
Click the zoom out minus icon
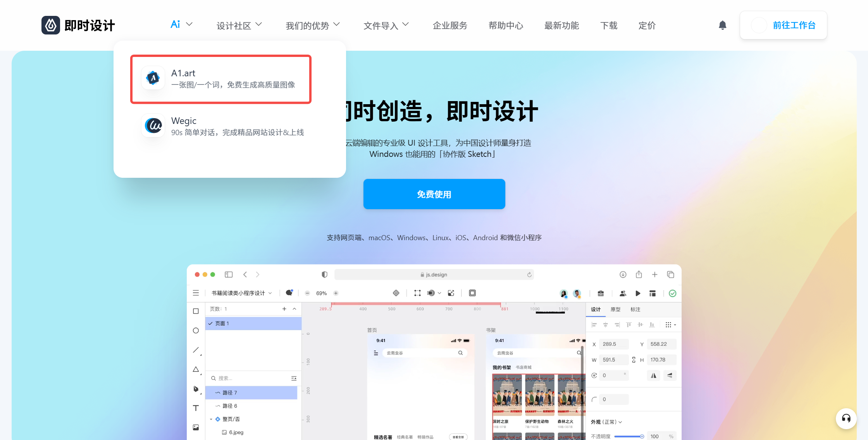point(307,293)
